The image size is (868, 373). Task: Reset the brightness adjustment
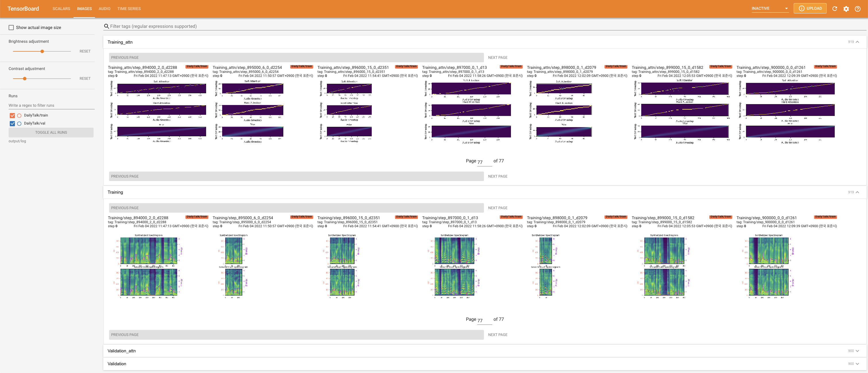[x=85, y=51]
